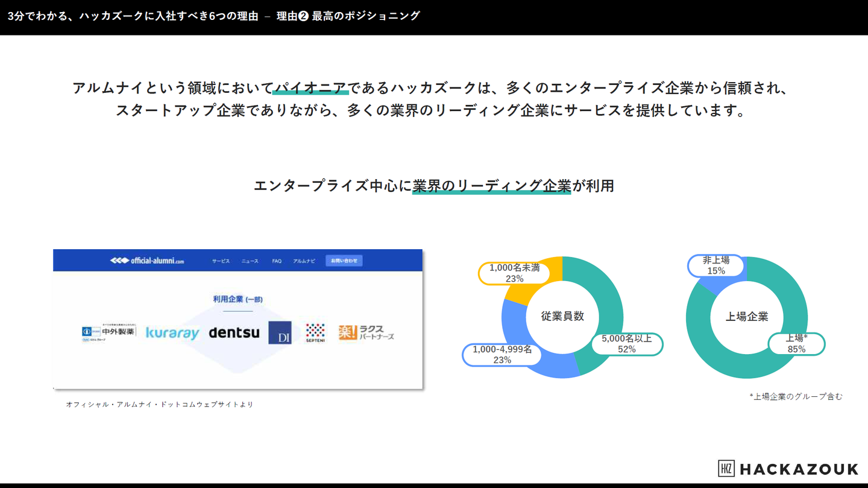Viewport: 868px width, 488px height.
Task: Select the 上場* 85% chart label
Action: pos(796,344)
